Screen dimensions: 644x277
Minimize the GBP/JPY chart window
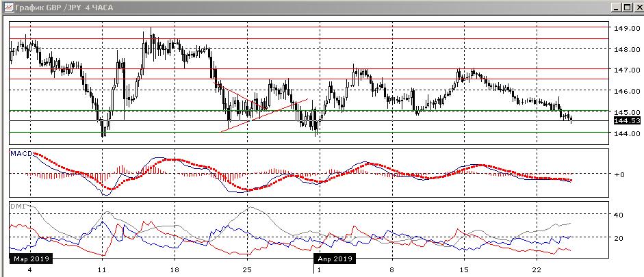pyautogui.click(x=616, y=7)
